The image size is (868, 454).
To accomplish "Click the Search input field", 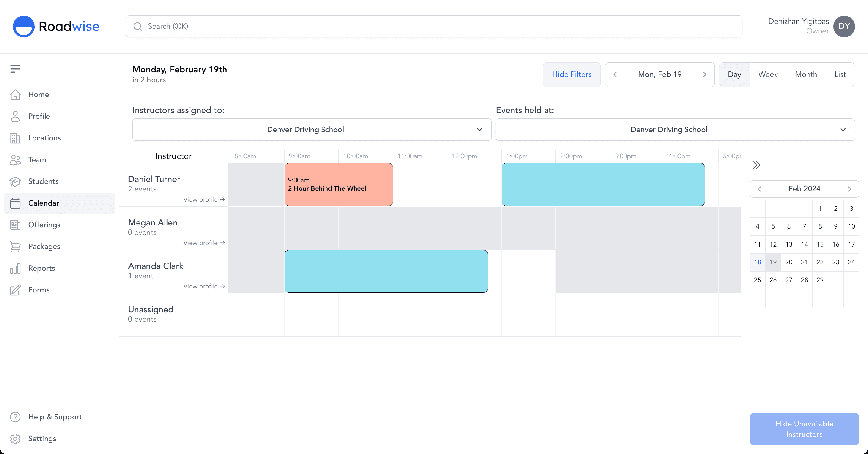I will click(x=434, y=27).
